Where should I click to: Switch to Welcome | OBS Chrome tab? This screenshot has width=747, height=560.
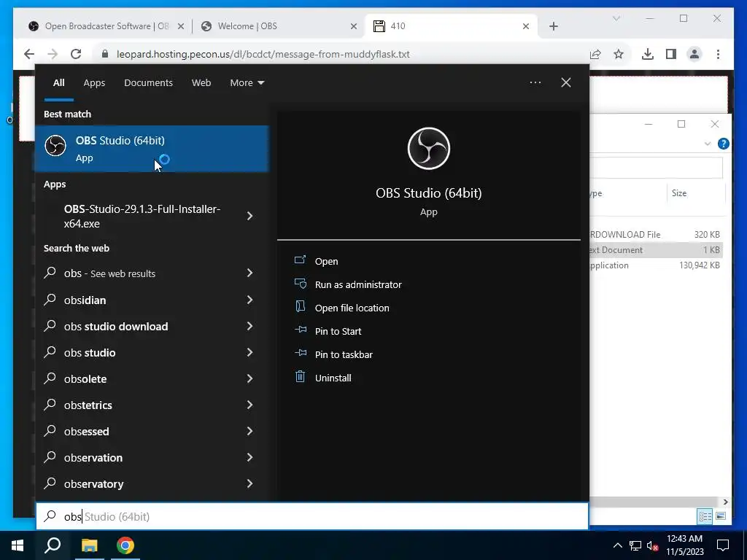279,26
